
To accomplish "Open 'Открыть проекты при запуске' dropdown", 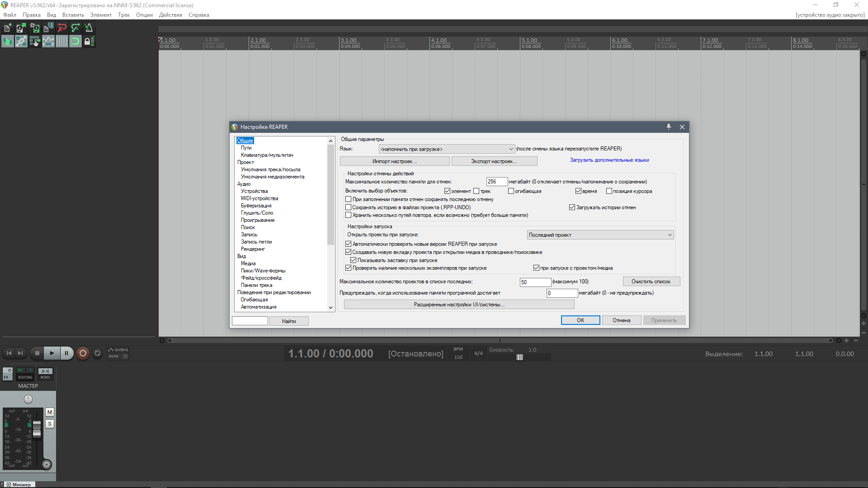I will click(600, 235).
